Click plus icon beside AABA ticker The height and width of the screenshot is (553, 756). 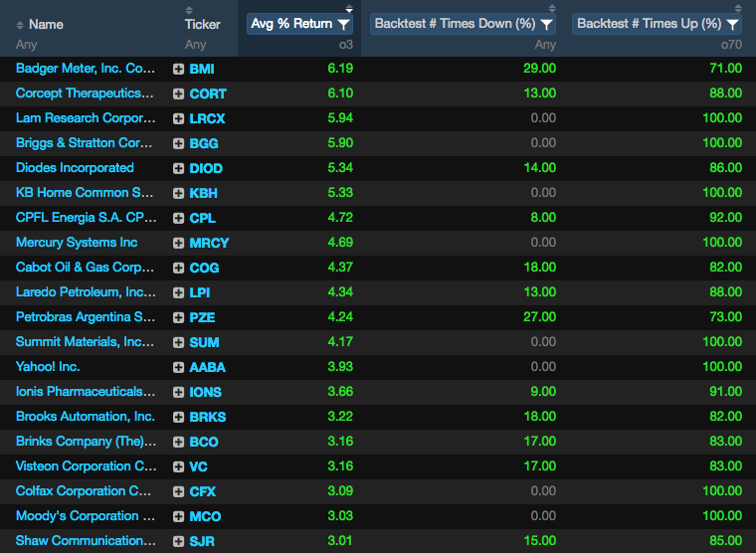pyautogui.click(x=178, y=367)
